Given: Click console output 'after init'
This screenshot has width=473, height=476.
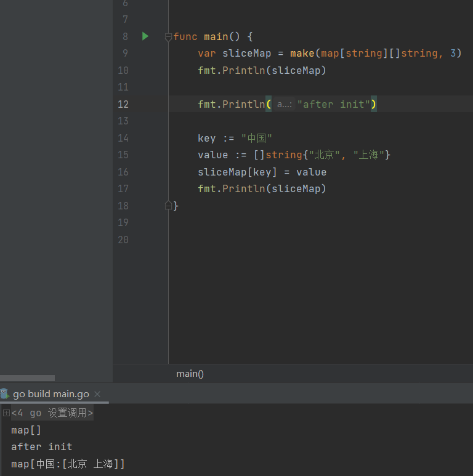Looking at the screenshot, I should pyautogui.click(x=42, y=446).
